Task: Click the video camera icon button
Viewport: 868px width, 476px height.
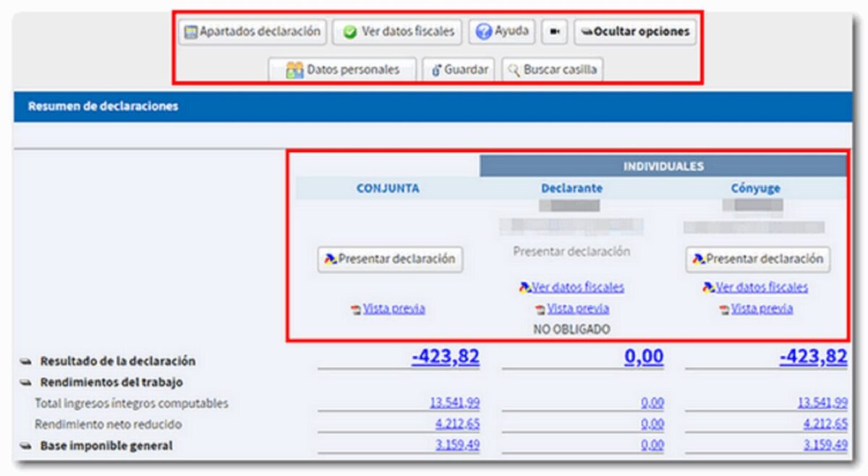Action: [x=554, y=32]
